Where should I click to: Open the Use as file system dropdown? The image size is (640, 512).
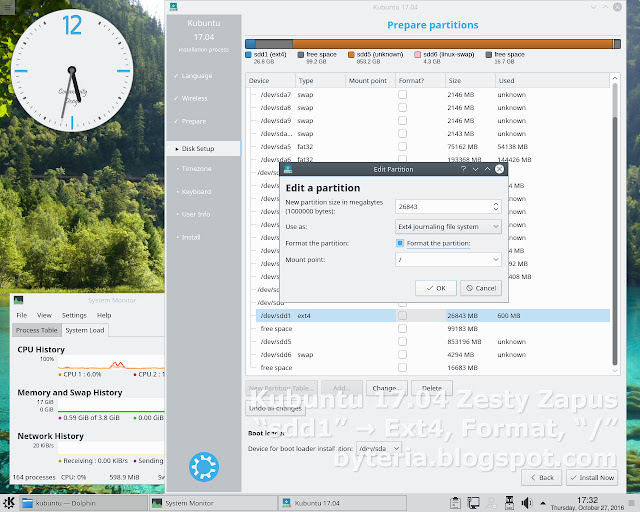pyautogui.click(x=448, y=227)
